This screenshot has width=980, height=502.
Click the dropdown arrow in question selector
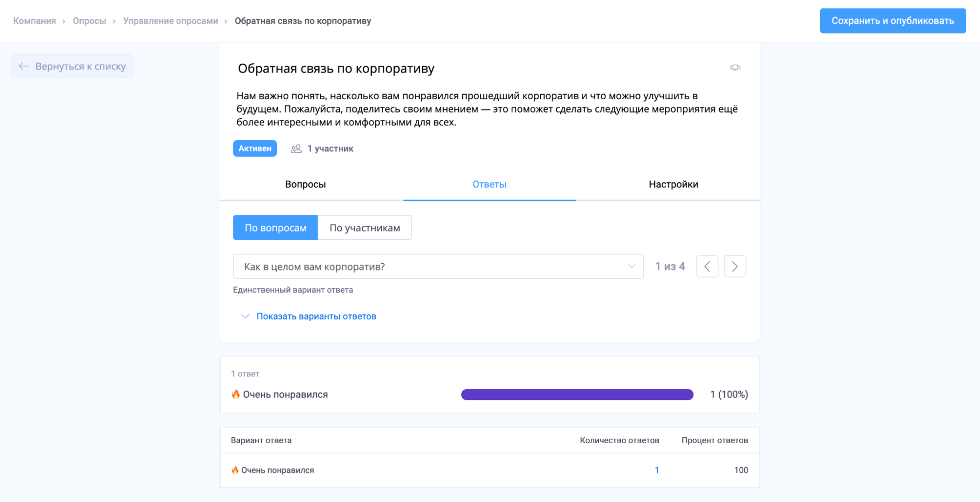(x=631, y=267)
